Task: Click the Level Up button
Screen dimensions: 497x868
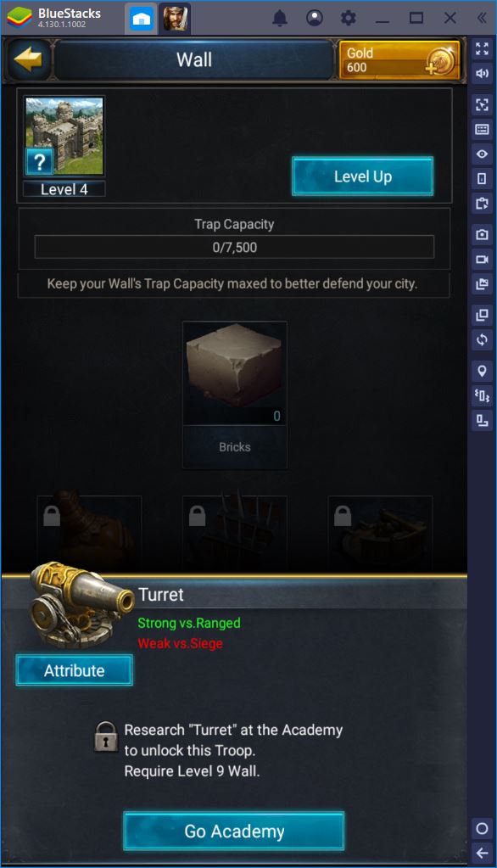Action: (362, 176)
